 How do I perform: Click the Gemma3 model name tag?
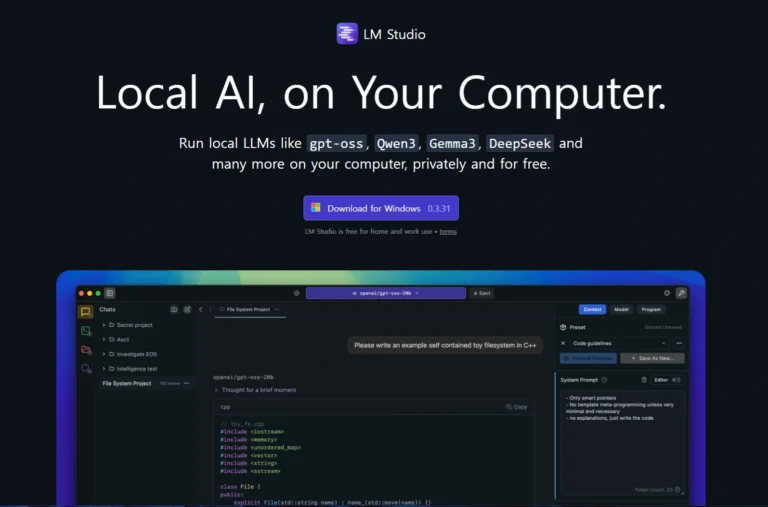coord(452,144)
